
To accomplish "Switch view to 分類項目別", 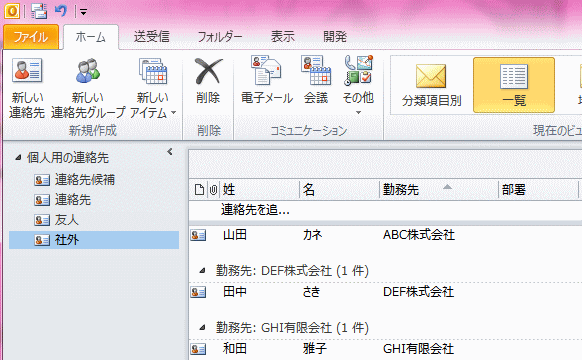I will coord(431,85).
